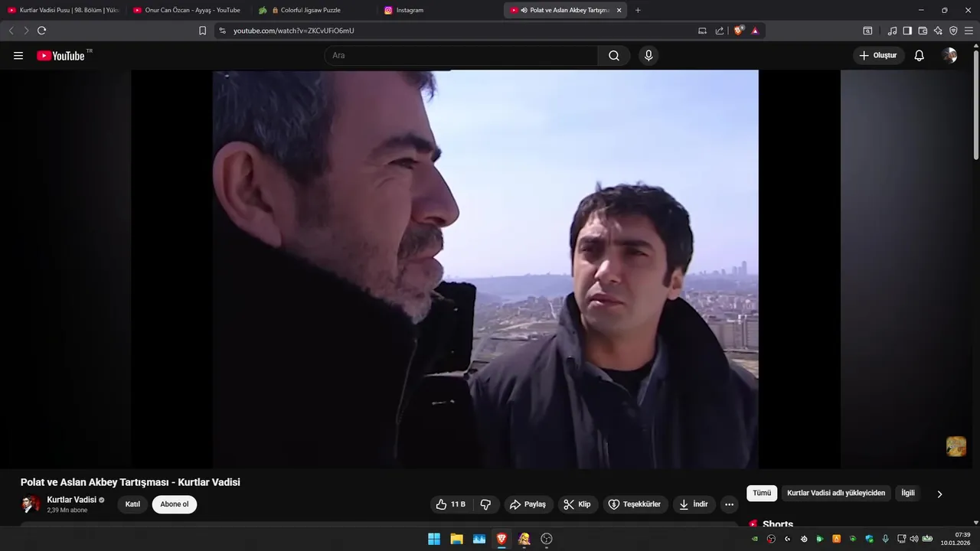Download the video with İndir

point(694,504)
